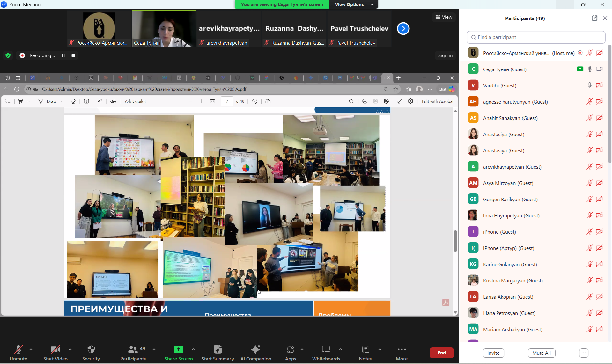Click the encryption shield status icon
612x364 pixels.
pyautogui.click(x=8, y=55)
